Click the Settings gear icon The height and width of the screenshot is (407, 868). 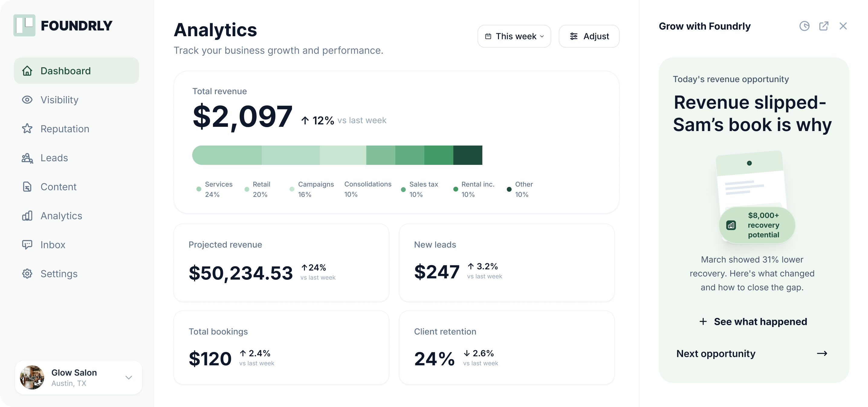pyautogui.click(x=27, y=274)
